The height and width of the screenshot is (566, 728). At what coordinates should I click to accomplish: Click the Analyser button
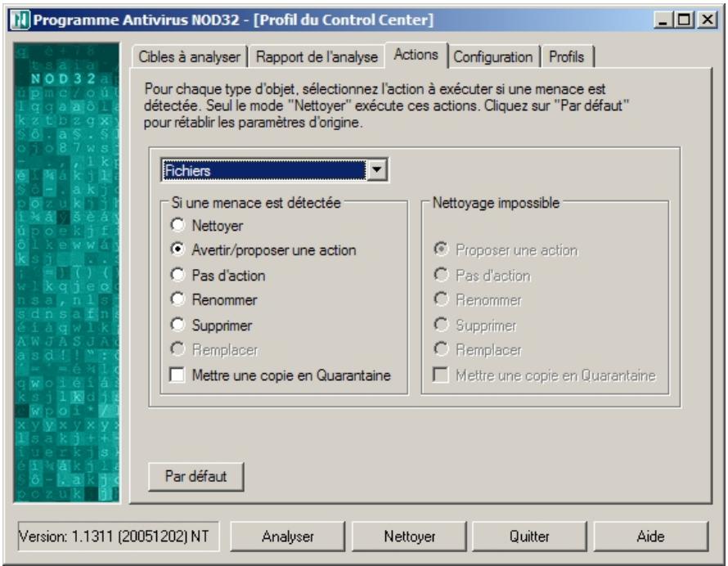tap(288, 537)
